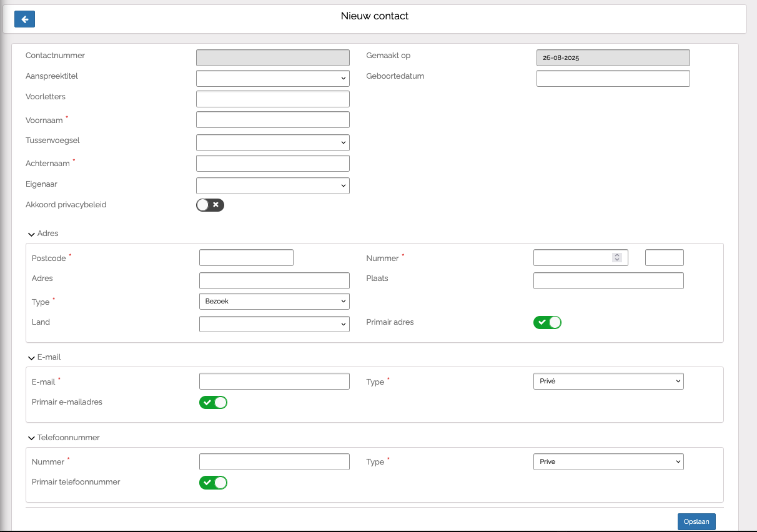Image resolution: width=757 pixels, height=532 pixels.
Task: Open the Aanspreektitel dropdown
Action: (x=272, y=78)
